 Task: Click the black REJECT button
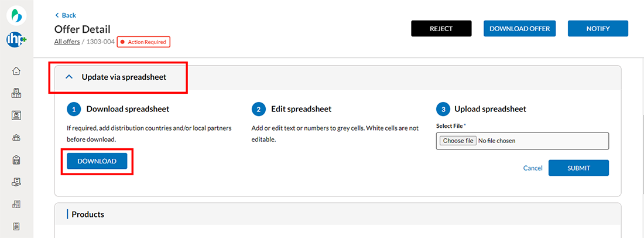441,29
